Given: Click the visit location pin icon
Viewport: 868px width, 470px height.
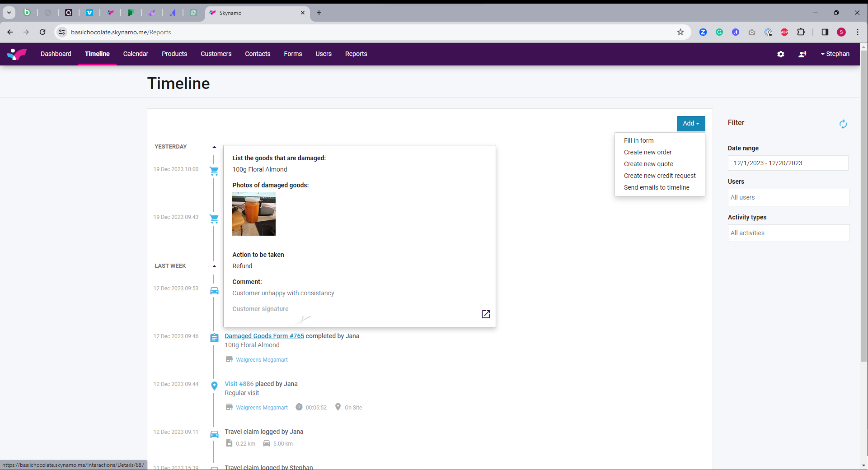Looking at the screenshot, I should pos(214,386).
